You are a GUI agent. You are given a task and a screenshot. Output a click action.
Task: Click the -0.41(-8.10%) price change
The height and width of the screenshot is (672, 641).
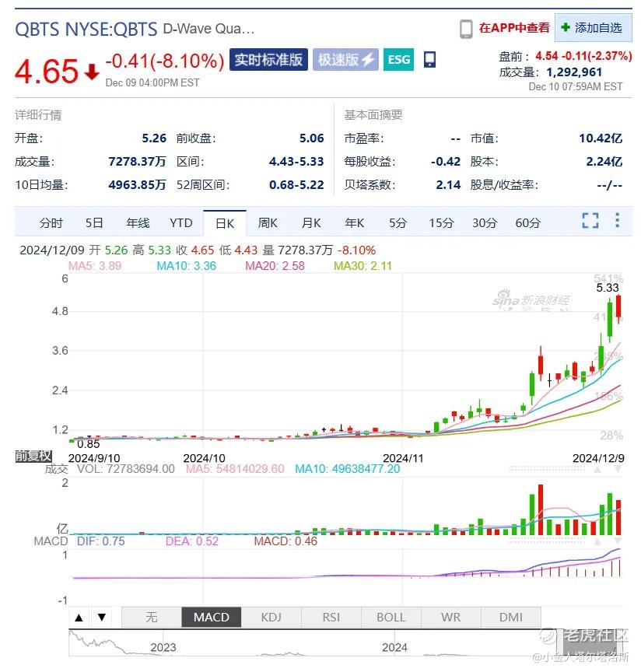click(x=165, y=61)
